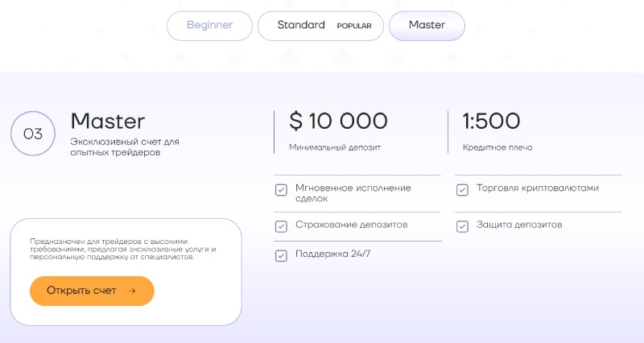Viewport: 644px width, 343px height.
Task: Open the Master account tab
Action: click(x=427, y=25)
